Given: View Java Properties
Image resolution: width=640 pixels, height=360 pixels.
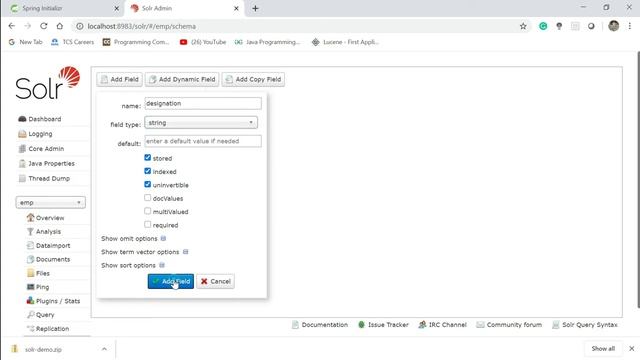Looking at the screenshot, I should pos(47,163).
